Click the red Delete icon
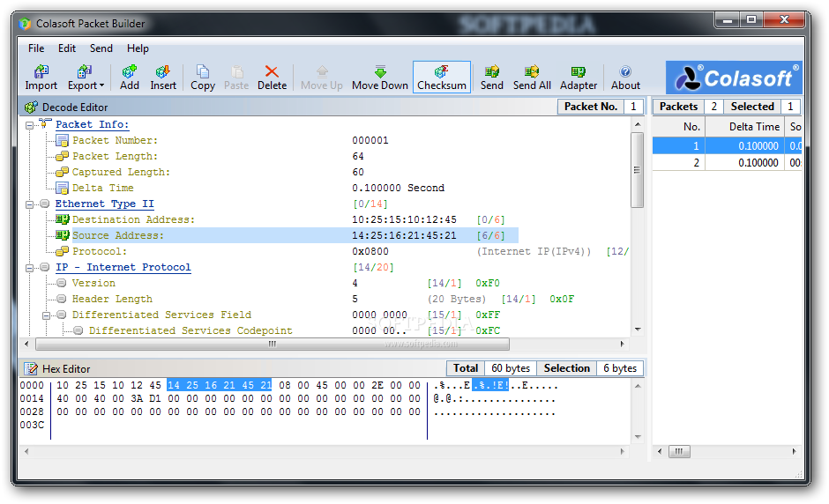This screenshot has height=504, width=829. click(x=272, y=71)
